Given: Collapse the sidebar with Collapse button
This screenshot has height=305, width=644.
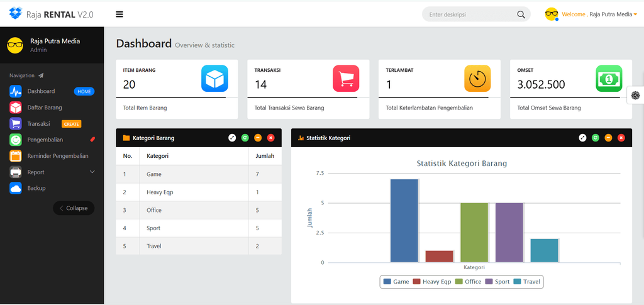Looking at the screenshot, I should [74, 208].
